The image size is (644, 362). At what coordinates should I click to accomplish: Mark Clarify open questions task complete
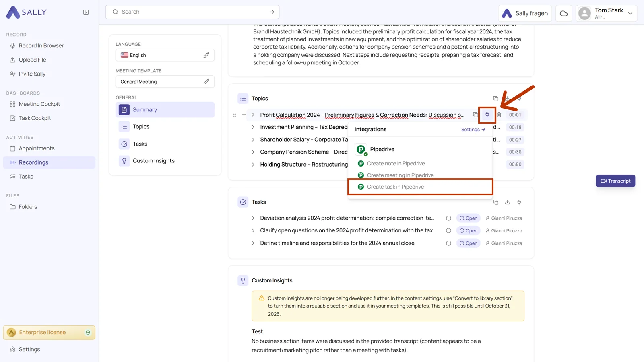click(x=448, y=231)
